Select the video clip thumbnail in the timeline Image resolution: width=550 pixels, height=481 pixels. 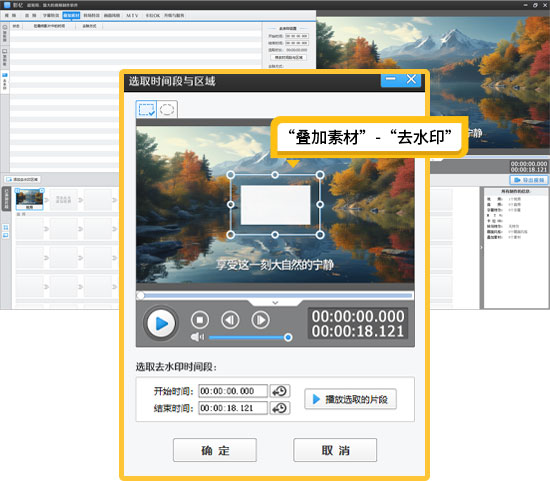(29, 199)
